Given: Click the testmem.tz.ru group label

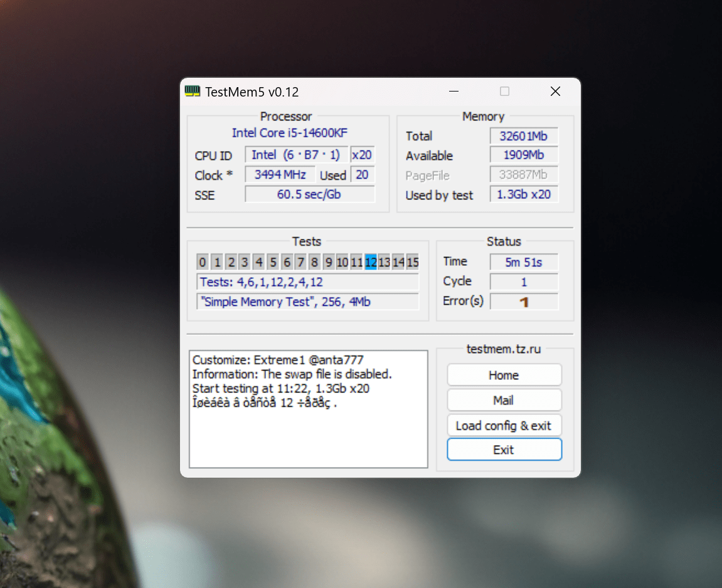Looking at the screenshot, I should click(x=503, y=349).
